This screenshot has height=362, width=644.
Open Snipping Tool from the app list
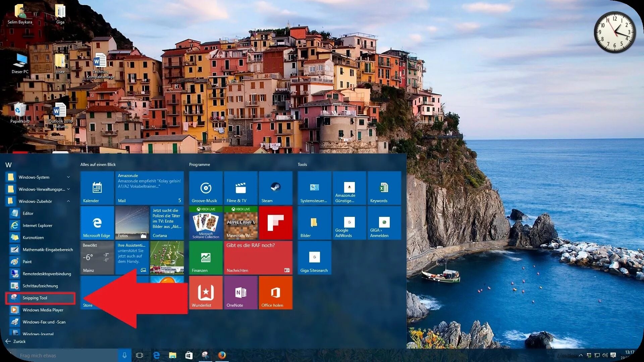tap(35, 298)
